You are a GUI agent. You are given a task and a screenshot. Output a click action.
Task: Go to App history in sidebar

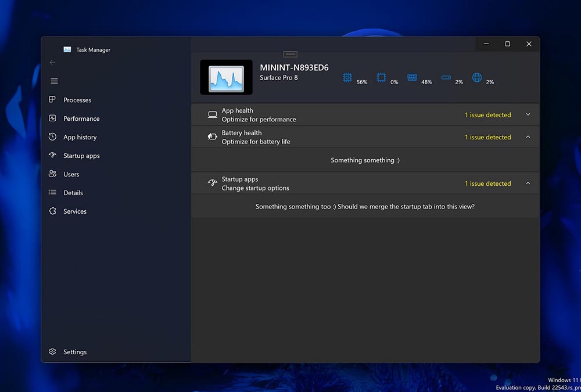pos(80,137)
